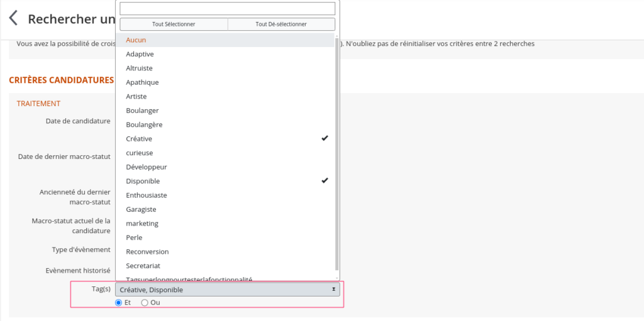Uncheck the Disponible checkmark in list
The width and height of the screenshot is (644, 321).
tap(325, 181)
